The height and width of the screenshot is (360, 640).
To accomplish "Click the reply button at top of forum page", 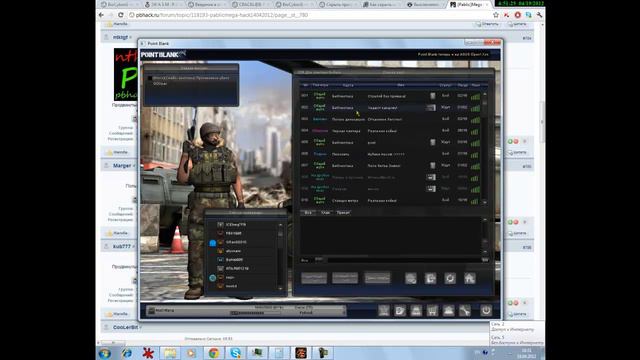I will 487,24.
